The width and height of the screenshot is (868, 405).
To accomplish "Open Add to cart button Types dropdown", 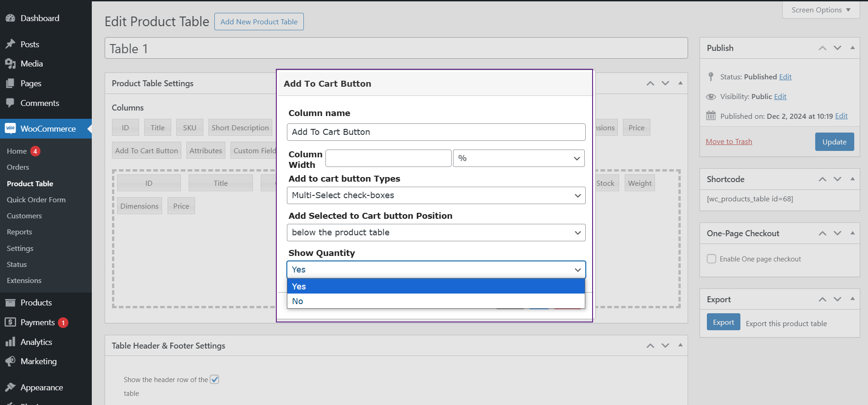I will click(436, 195).
